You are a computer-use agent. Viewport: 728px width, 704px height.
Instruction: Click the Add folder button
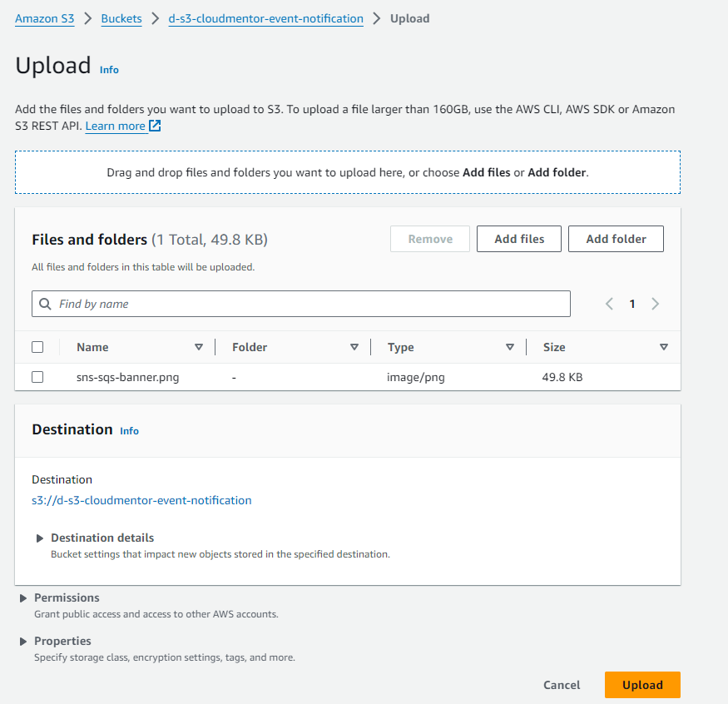click(x=616, y=239)
